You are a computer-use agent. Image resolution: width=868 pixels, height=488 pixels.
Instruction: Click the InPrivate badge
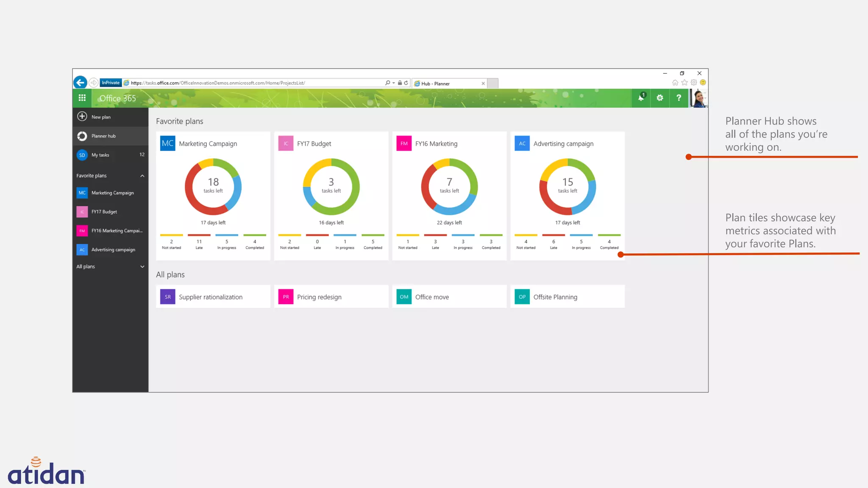pos(111,83)
